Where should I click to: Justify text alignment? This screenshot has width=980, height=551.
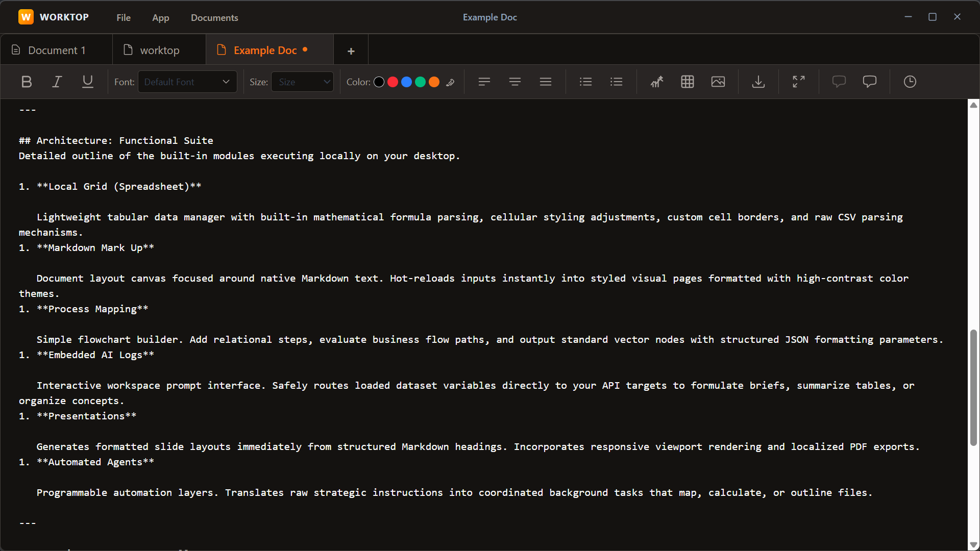[546, 82]
